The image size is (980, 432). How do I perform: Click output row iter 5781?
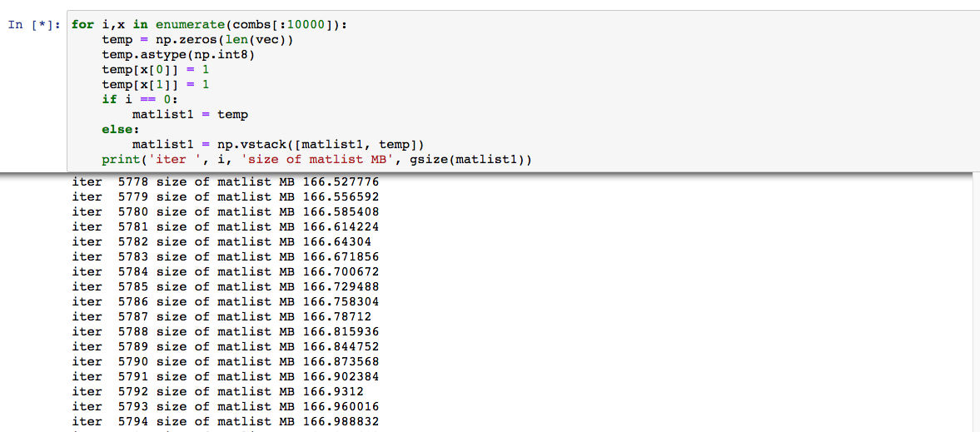[226, 227]
